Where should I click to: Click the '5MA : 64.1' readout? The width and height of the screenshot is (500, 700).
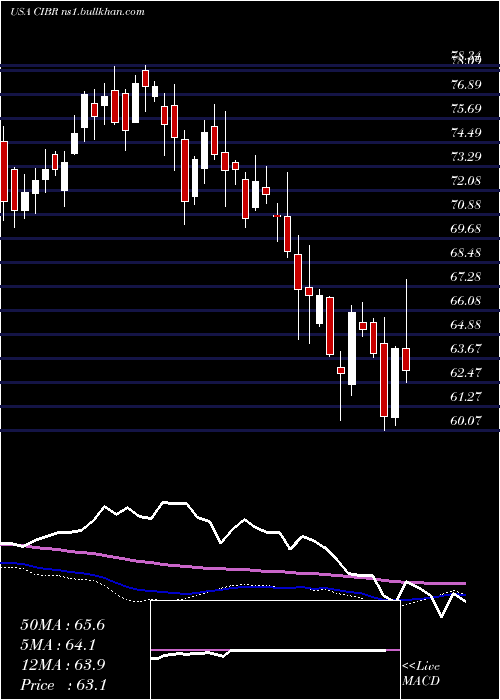click(x=58, y=645)
